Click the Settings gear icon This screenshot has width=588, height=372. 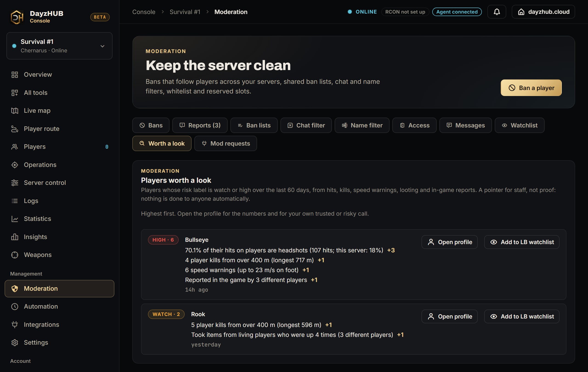click(x=15, y=342)
